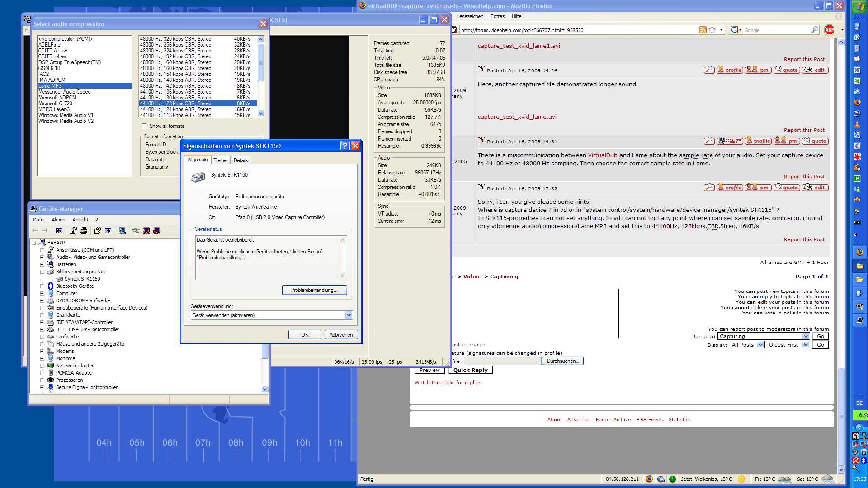Click the Windows Start button icon
The width and height of the screenshot is (868, 488).
pyautogui.click(x=859, y=6)
